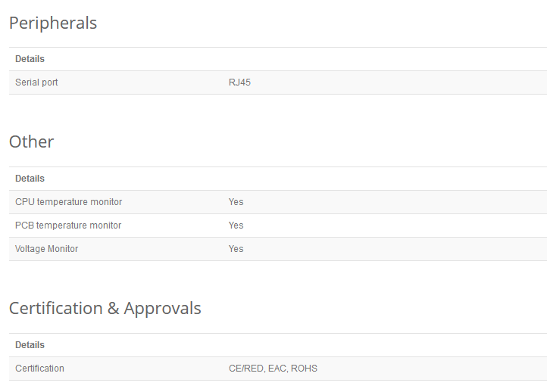547x392 pixels.
Task: Click Yes next to PCB temperature monitor
Action: point(236,226)
